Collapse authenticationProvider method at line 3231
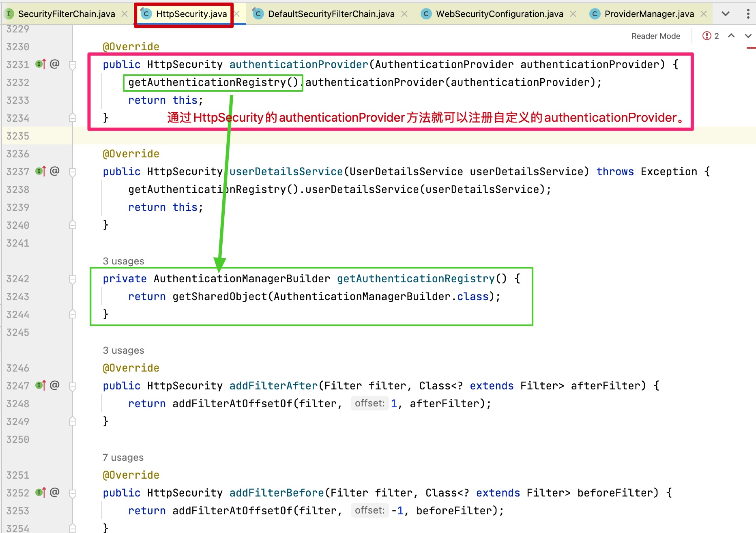 tap(73, 65)
